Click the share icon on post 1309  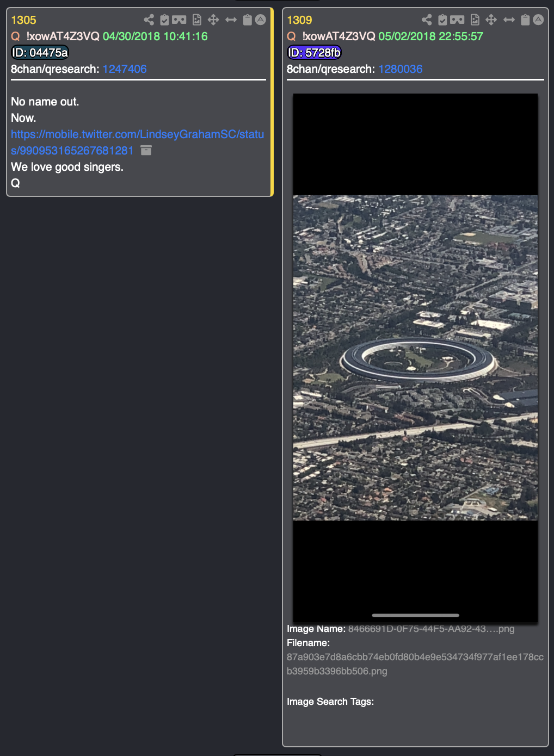click(427, 20)
